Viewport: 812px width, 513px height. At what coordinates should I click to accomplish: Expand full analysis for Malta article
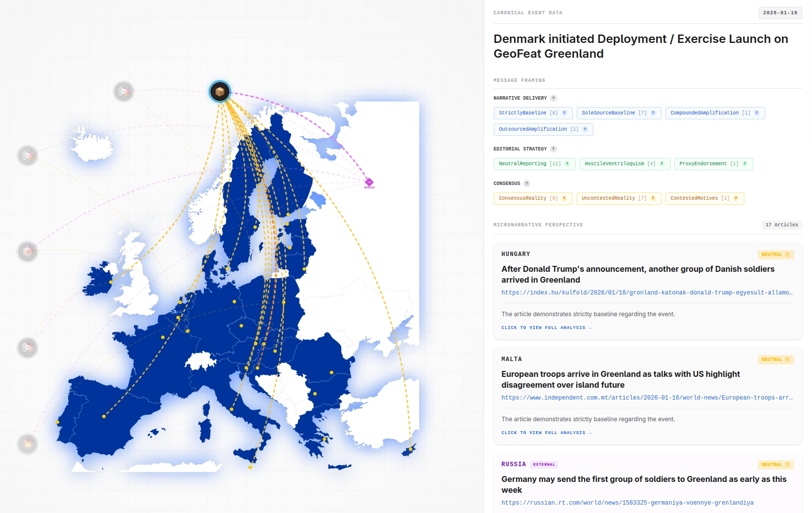(x=546, y=433)
